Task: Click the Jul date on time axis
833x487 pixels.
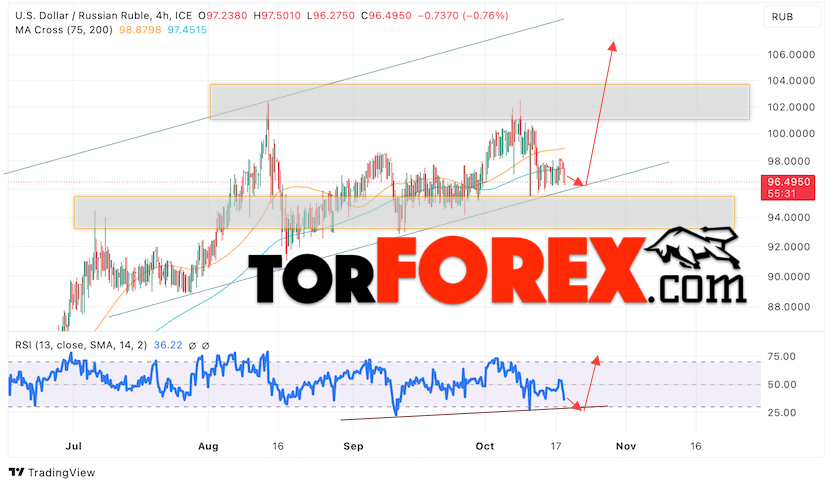Action: [73, 446]
